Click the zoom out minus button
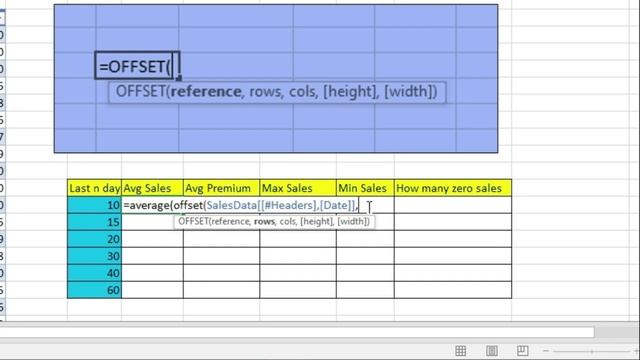This screenshot has width=640, height=360. tap(546, 351)
